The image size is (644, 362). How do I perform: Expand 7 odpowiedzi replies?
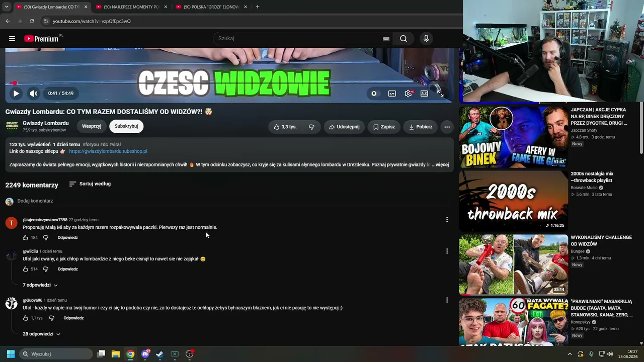[40, 285]
